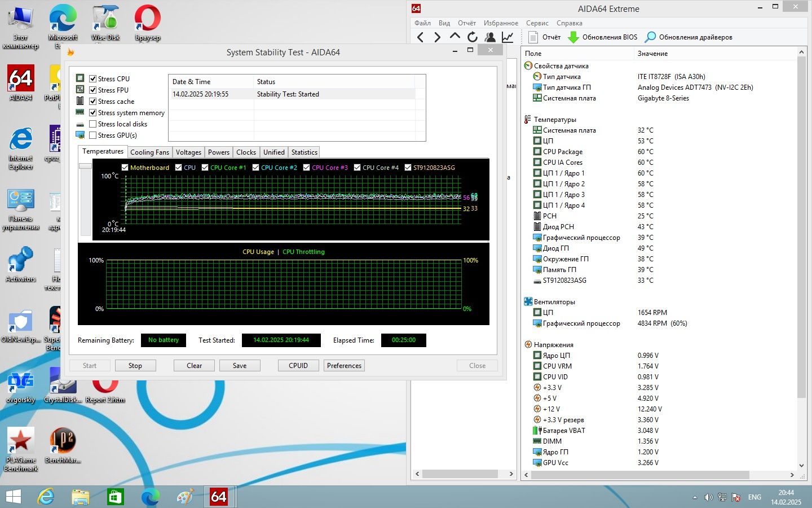Uncheck Stress system memory checkbox
Image resolution: width=812 pixels, height=508 pixels.
point(93,112)
